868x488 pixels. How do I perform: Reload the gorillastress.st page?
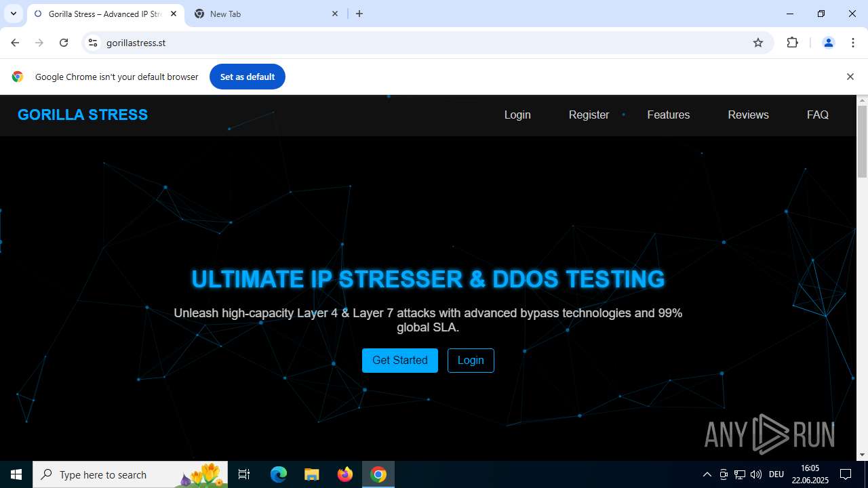tap(64, 43)
